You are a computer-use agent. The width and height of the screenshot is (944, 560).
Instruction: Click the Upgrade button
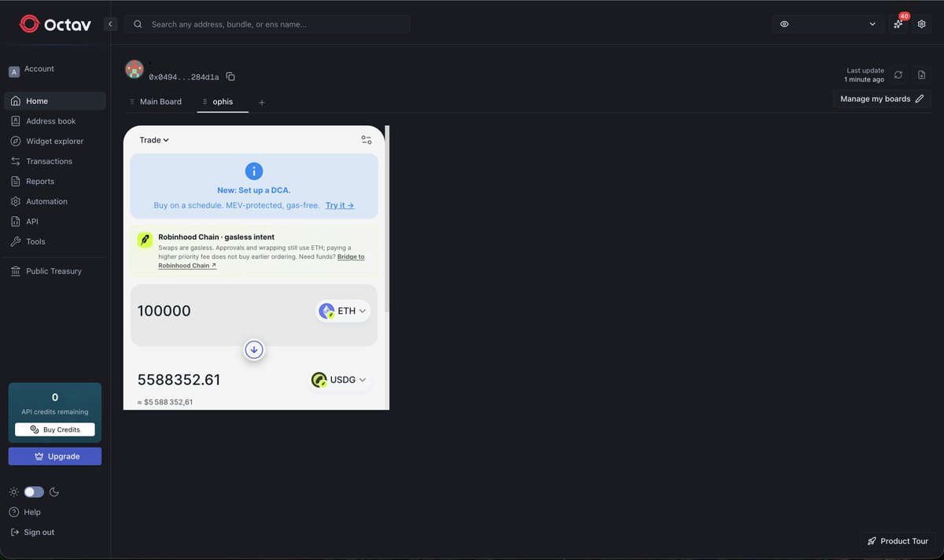pyautogui.click(x=55, y=456)
